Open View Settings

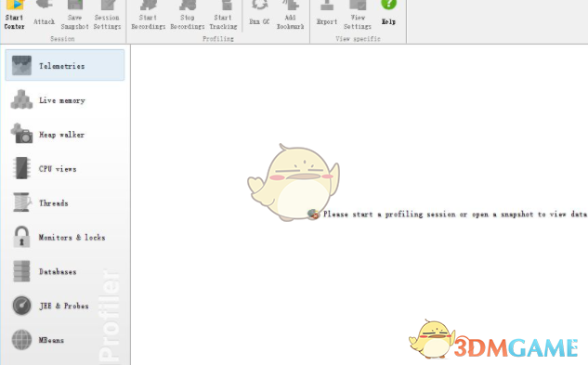358,16
